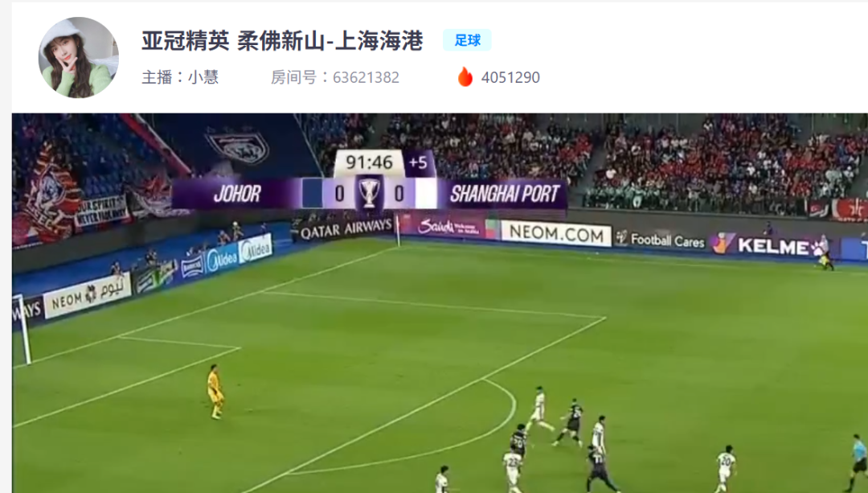Click the room number 63621382

[x=366, y=77]
